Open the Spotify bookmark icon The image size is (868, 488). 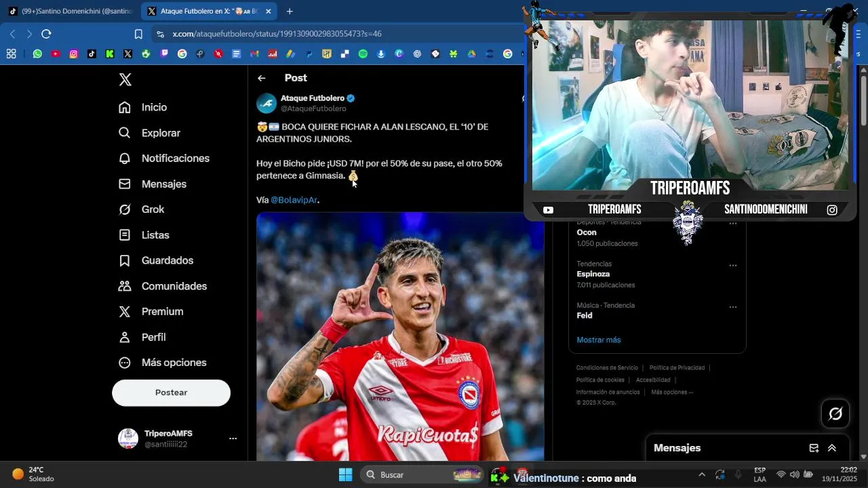tap(363, 54)
